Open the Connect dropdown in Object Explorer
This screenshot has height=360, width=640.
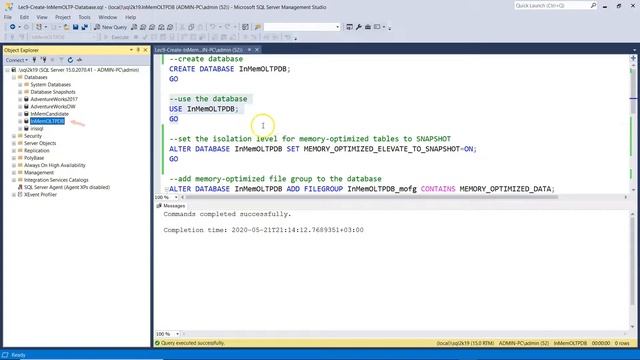tap(17, 60)
